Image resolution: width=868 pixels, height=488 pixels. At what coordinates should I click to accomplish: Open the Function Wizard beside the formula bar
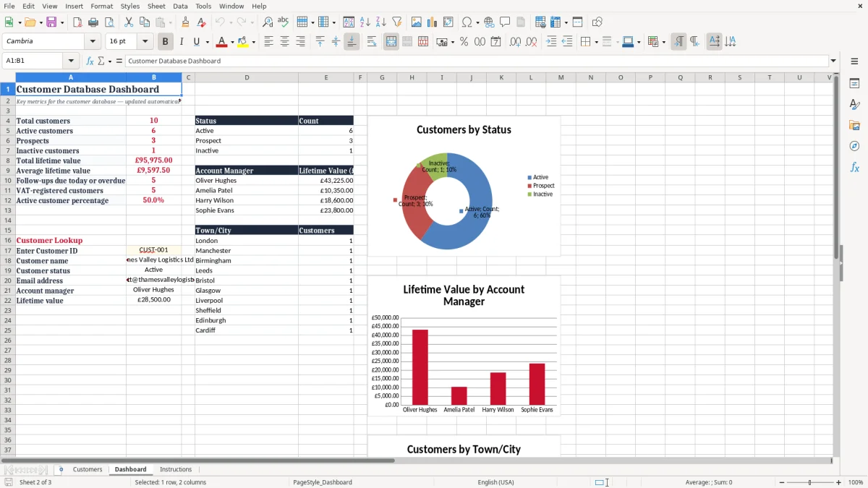90,61
